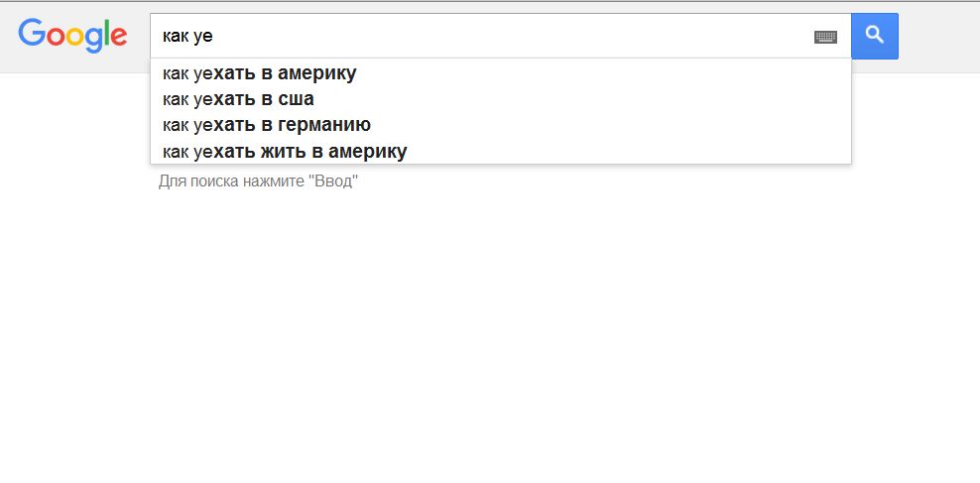
Task: Select suggestion "как уехать в сша"
Action: [x=500, y=99]
